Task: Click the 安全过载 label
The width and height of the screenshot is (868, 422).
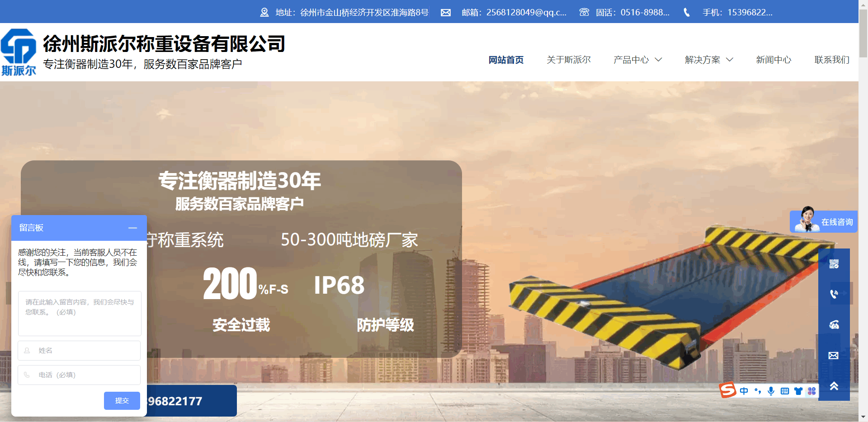Action: [x=241, y=325]
